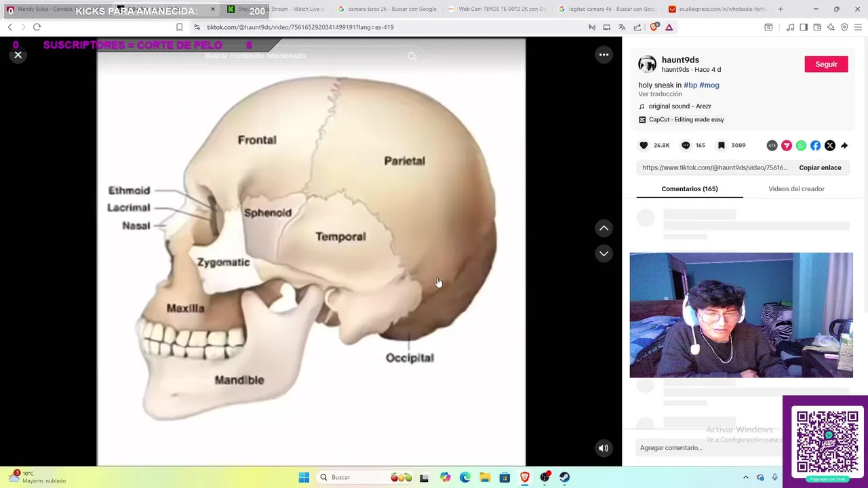
Task: Click the haunt9ds username
Action: tap(680, 60)
